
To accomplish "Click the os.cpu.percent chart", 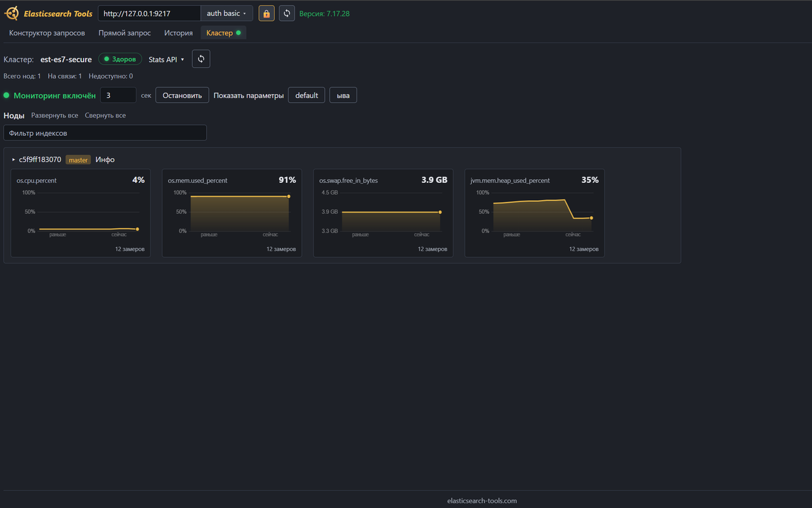I will [81, 213].
